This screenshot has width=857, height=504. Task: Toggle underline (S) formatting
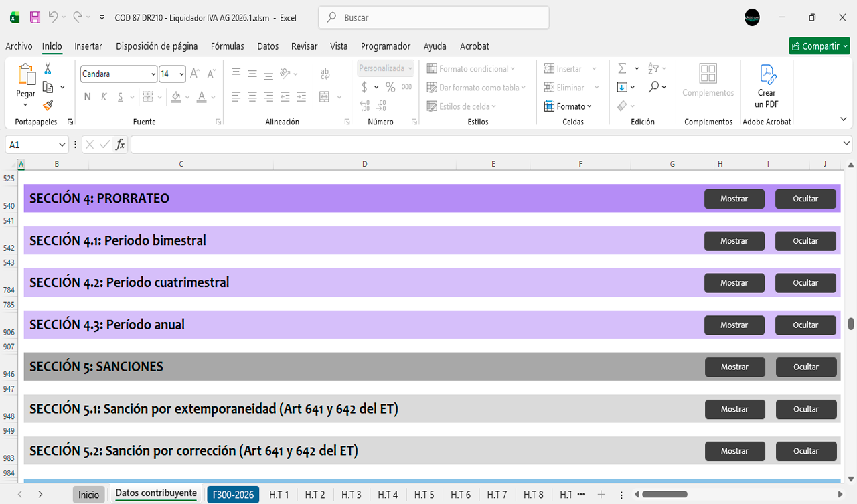click(x=121, y=97)
